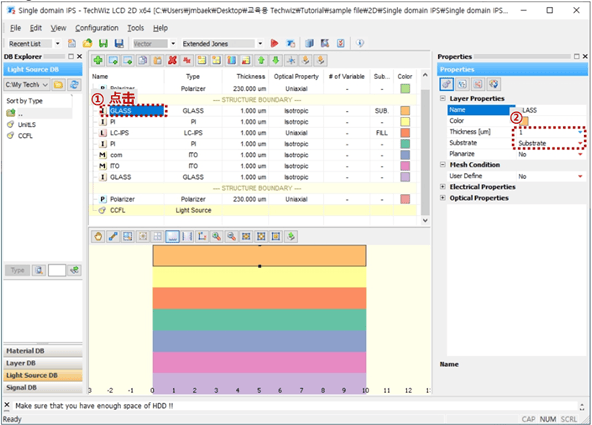Select the LC-IPS layer row

[x=253, y=133]
